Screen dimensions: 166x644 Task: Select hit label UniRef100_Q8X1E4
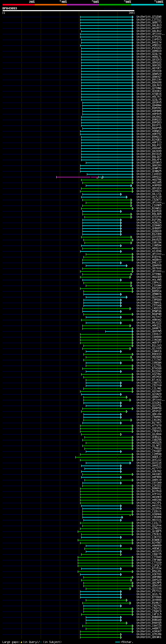[x=149, y=188]
